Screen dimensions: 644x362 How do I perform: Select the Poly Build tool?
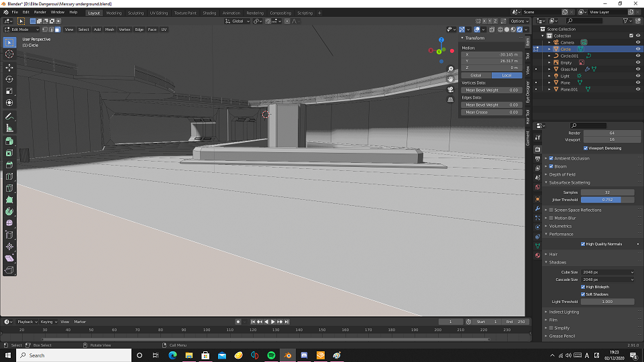pos(9,200)
